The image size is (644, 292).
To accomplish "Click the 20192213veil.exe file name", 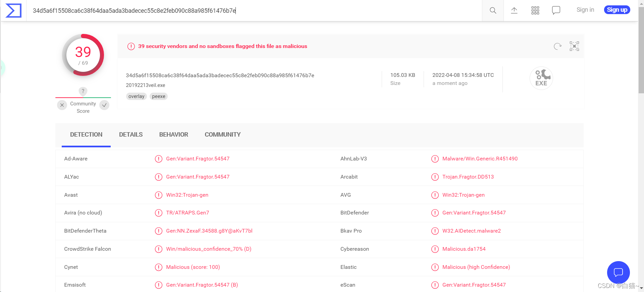I will (146, 85).
